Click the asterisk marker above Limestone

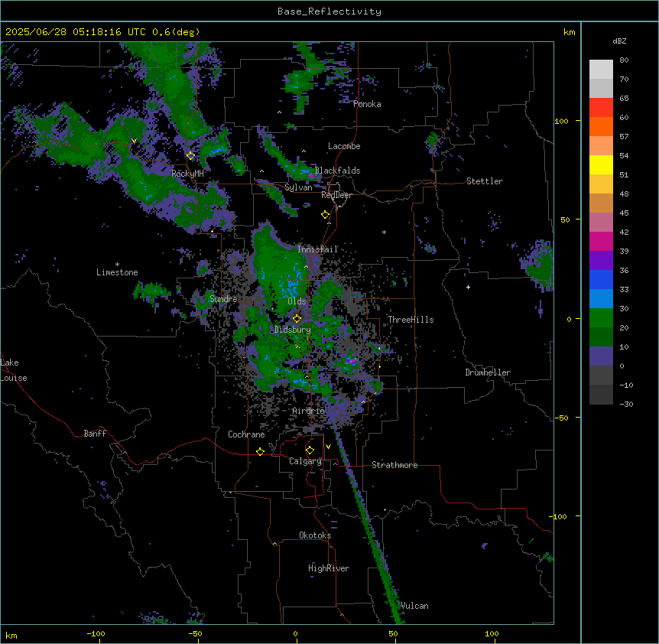[x=117, y=265]
